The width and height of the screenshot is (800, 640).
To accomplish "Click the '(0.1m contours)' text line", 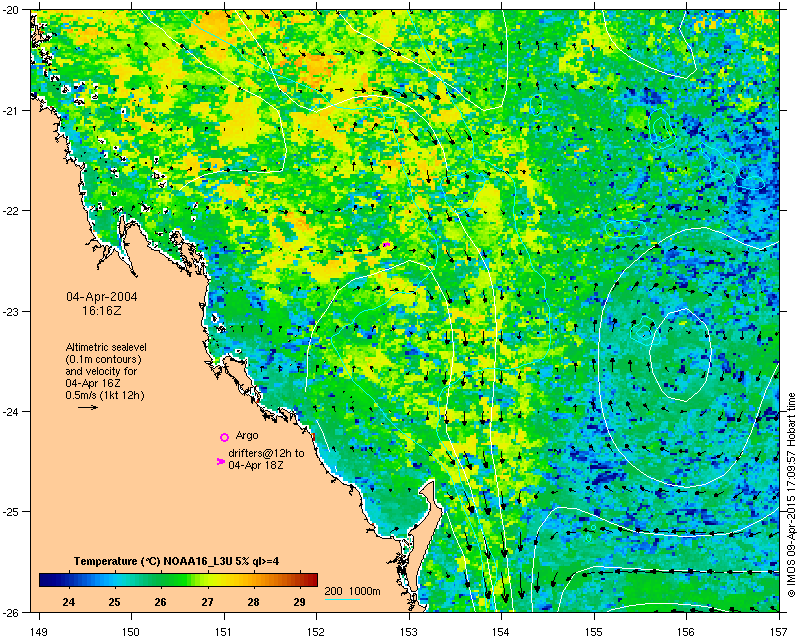I will point(104,359).
